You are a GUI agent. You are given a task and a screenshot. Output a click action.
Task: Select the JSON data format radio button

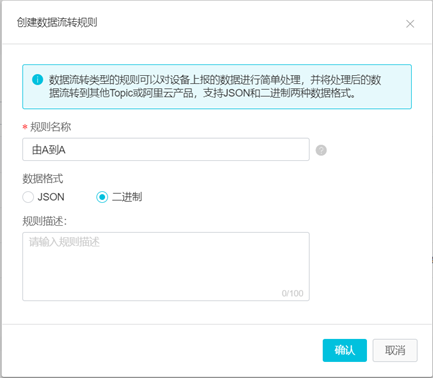click(28, 197)
